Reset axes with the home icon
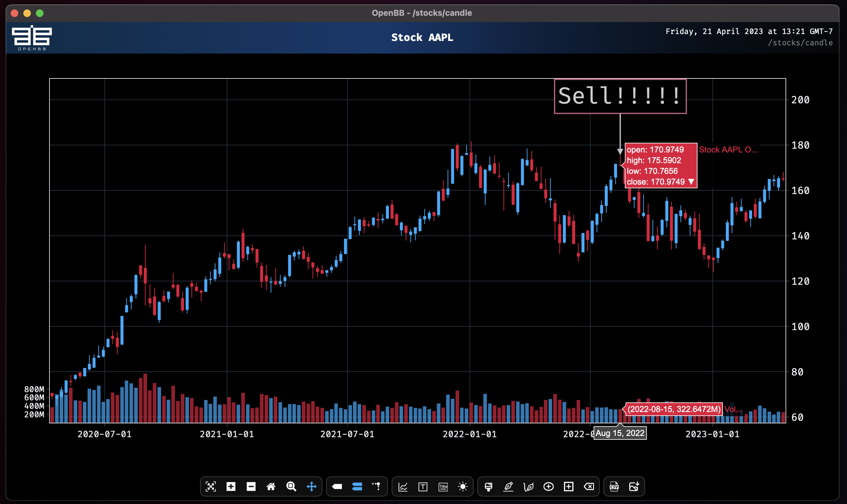This screenshot has height=504, width=847. tap(271, 486)
